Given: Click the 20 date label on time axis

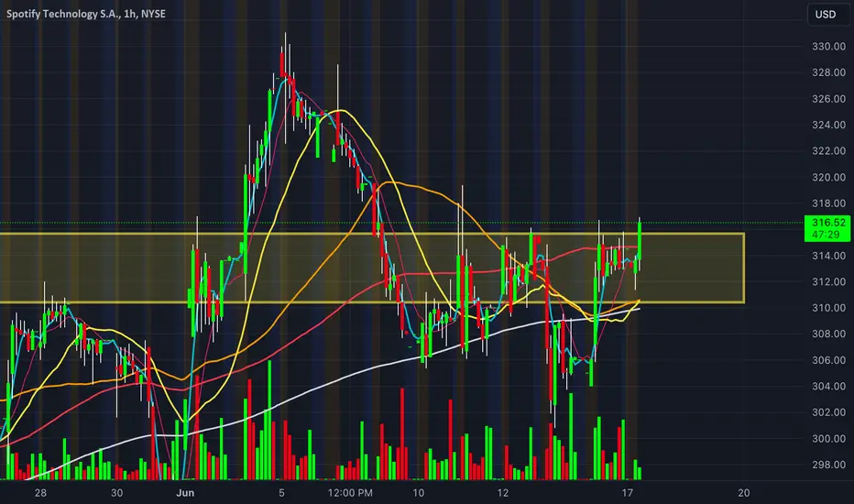Looking at the screenshot, I should pyautogui.click(x=743, y=493).
